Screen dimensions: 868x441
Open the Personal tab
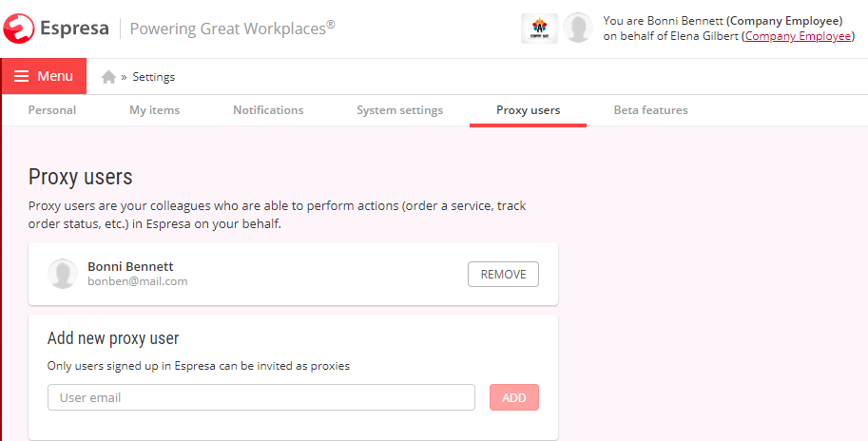[x=52, y=110]
